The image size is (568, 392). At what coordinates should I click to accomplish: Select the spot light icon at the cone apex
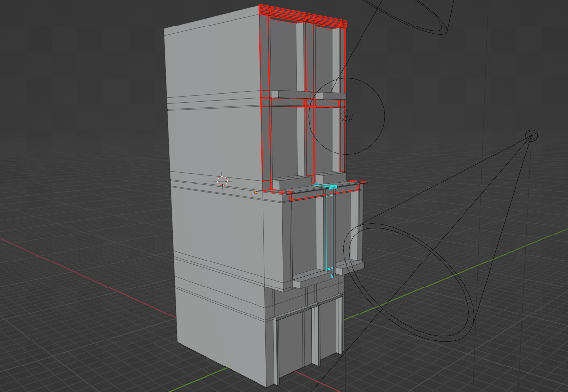point(531,136)
